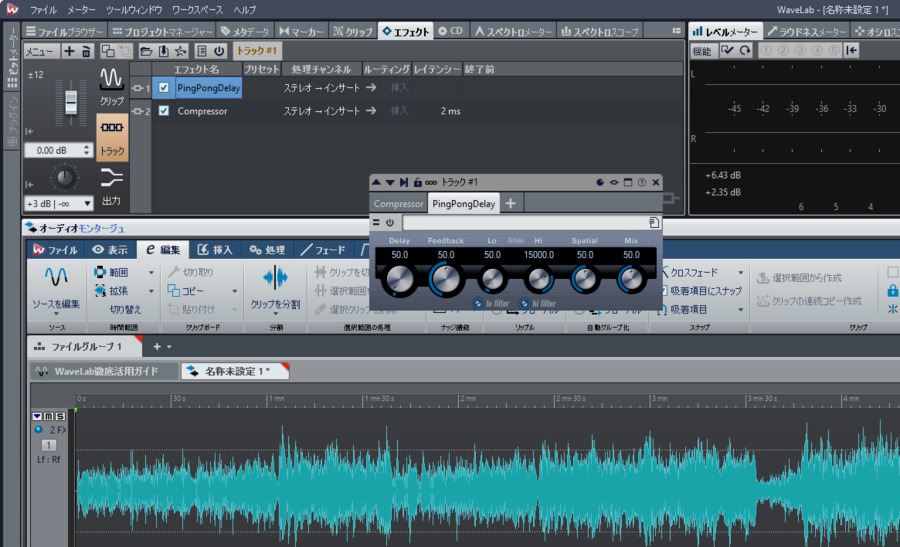Click the Mix knob in PingPongDelay
The width and height of the screenshot is (900, 547).
click(631, 279)
